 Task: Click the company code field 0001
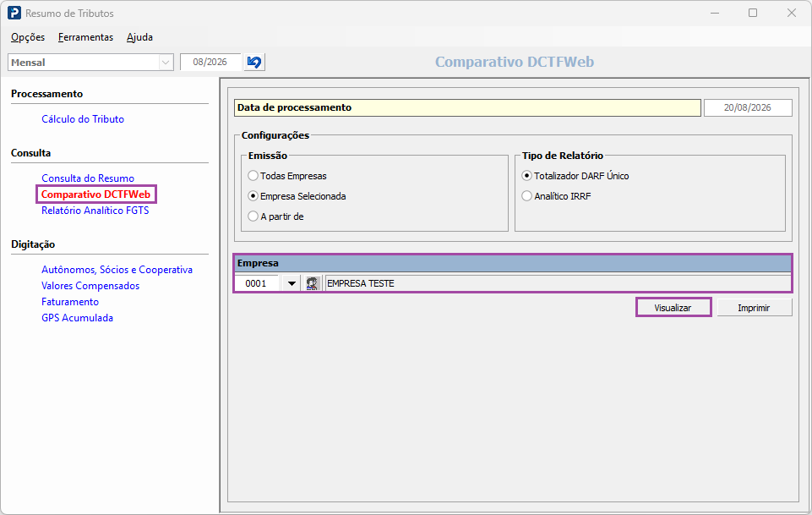257,283
